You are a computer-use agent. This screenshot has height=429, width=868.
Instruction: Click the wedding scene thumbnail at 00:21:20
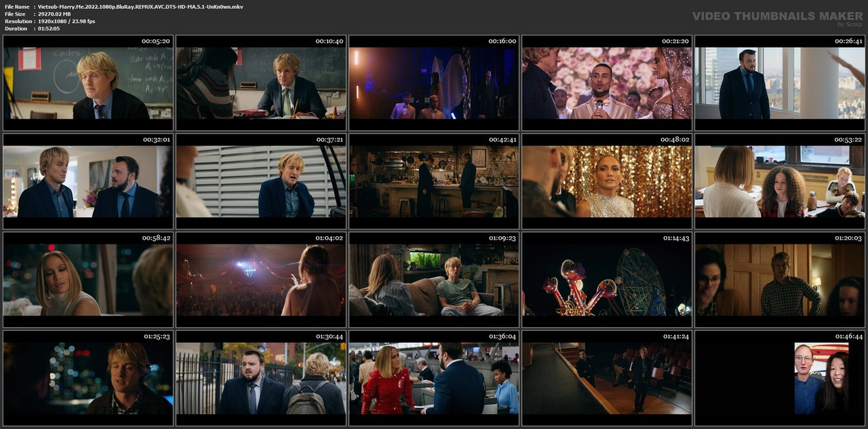[607, 83]
